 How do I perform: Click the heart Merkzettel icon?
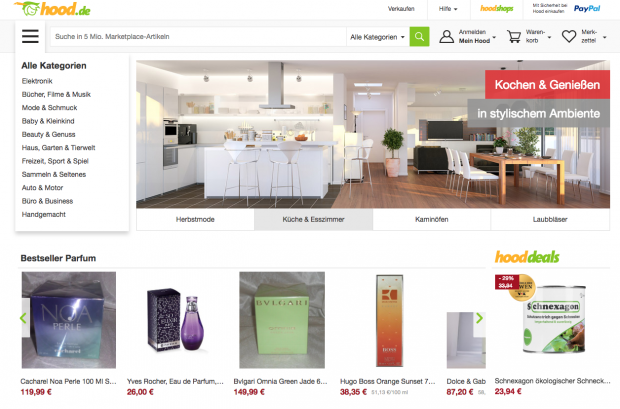[x=569, y=37]
